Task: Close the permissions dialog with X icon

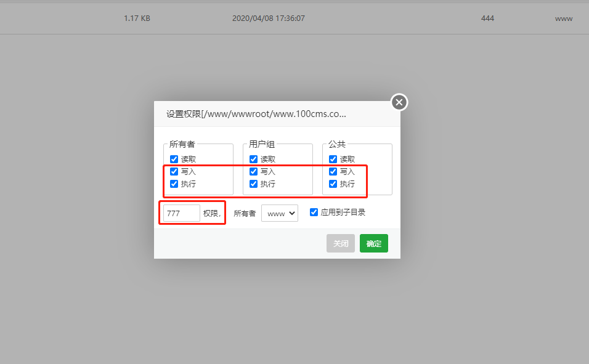Action: coord(399,102)
